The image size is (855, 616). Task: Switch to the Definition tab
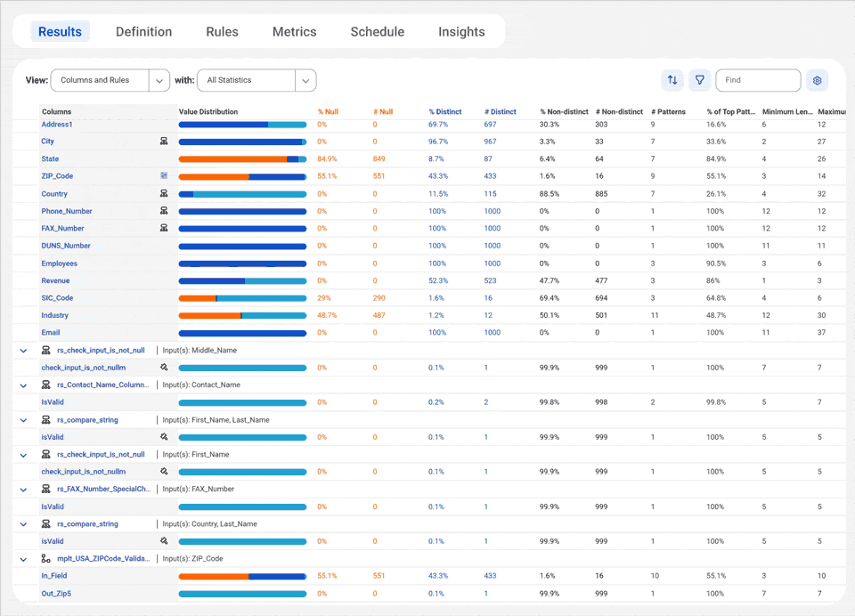click(x=143, y=31)
